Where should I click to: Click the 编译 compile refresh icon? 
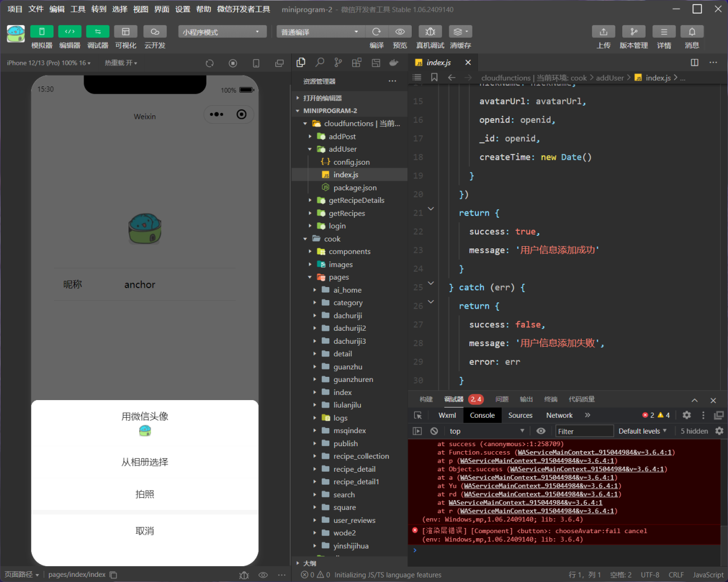click(x=377, y=32)
